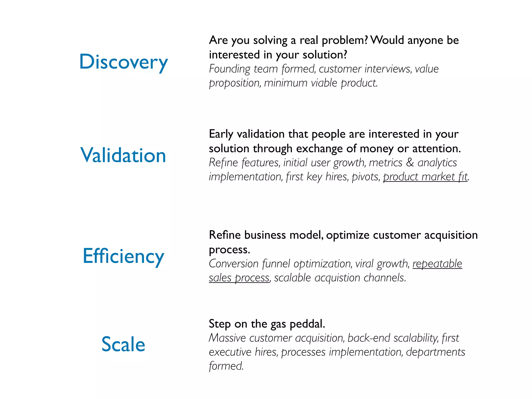Image resolution: width=532 pixels, height=399 pixels.
Task: Click the Scale heading
Action: [123, 344]
